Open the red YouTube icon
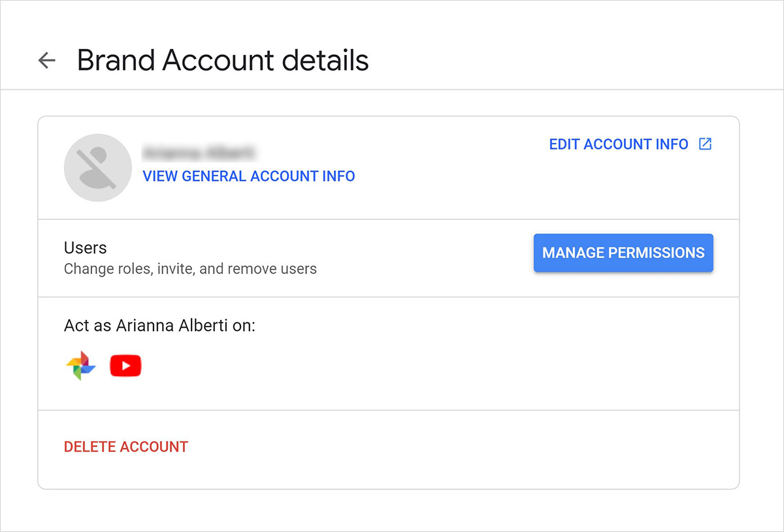Viewport: 784px width, 532px height. pyautogui.click(x=125, y=366)
